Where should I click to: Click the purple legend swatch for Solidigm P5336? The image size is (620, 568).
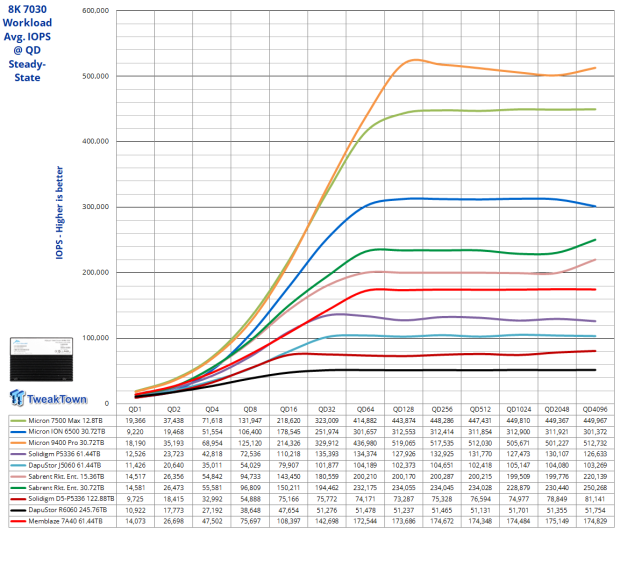[x=18, y=454]
